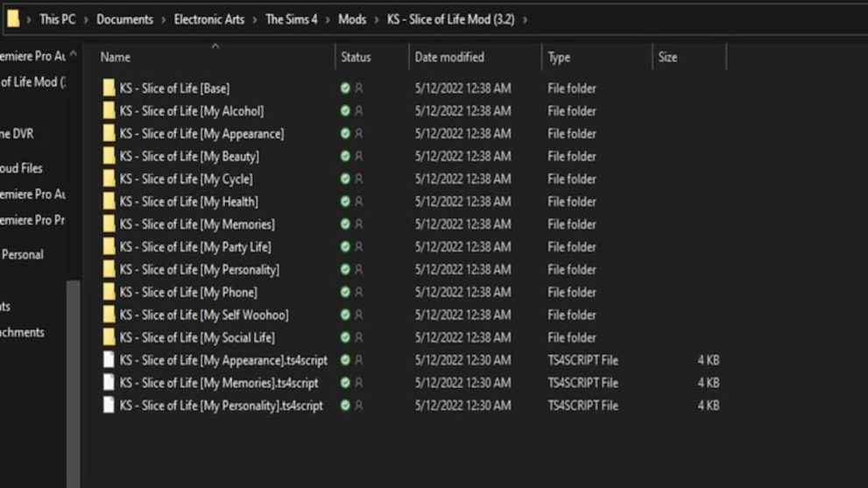
Task: Click the My Memories.ts4script file icon
Action: click(x=109, y=383)
